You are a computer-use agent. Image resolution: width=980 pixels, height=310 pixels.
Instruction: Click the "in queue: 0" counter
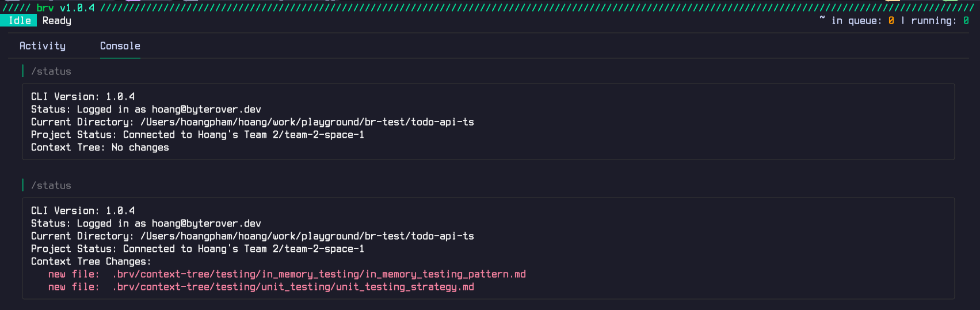[863, 21]
